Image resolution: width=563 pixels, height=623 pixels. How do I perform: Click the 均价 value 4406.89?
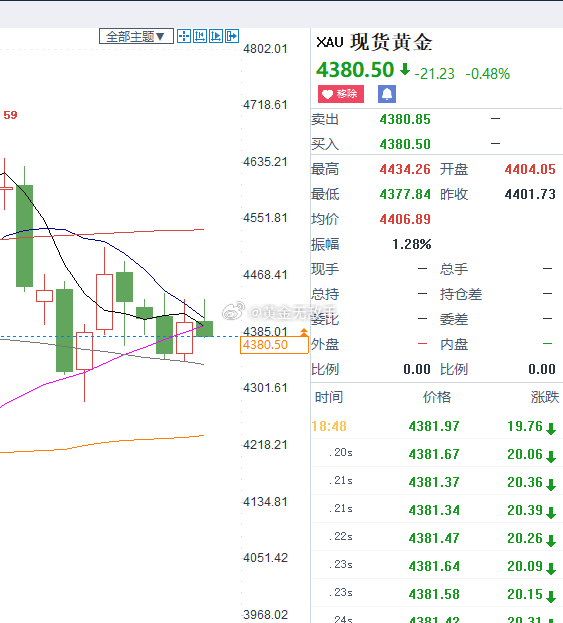tap(405, 219)
